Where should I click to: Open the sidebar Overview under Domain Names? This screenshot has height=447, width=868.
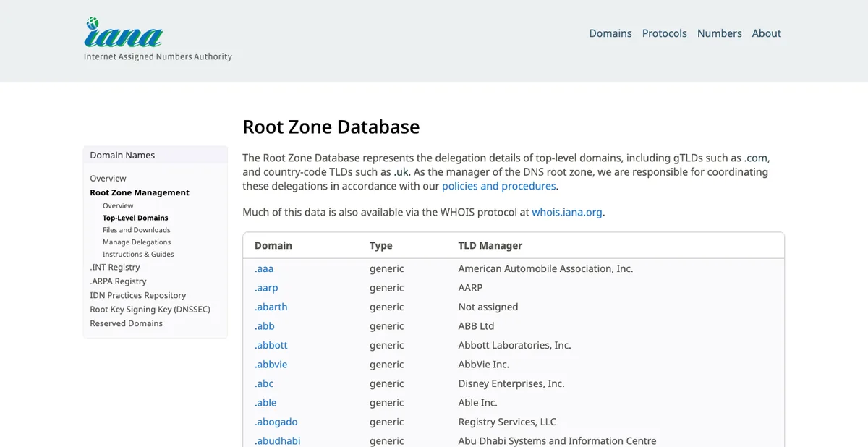click(108, 178)
